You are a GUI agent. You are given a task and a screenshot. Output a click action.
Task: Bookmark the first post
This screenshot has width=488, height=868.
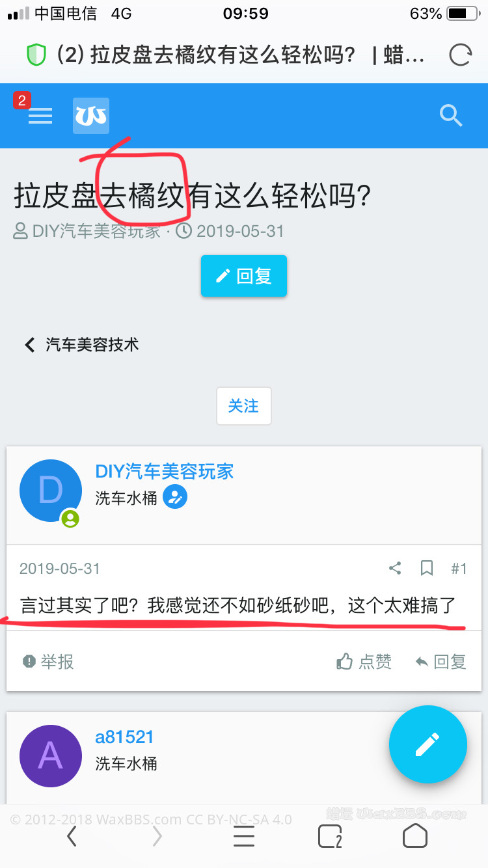coord(427,568)
